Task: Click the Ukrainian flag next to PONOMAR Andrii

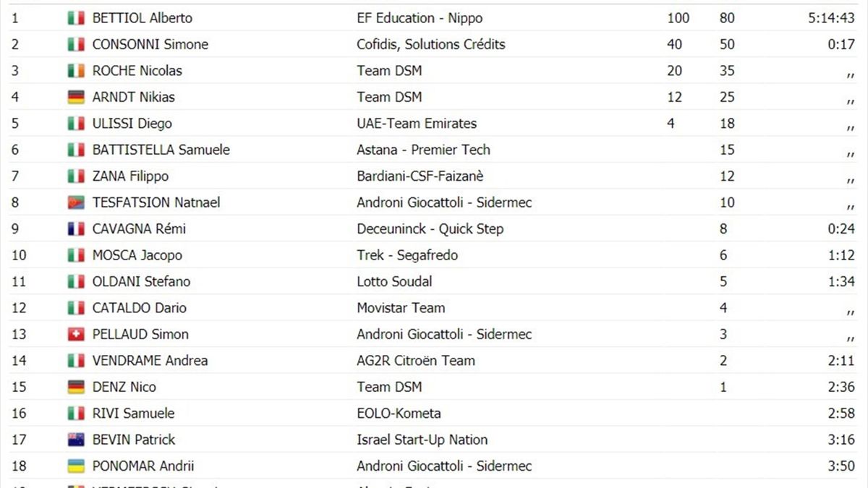Action: (x=76, y=466)
